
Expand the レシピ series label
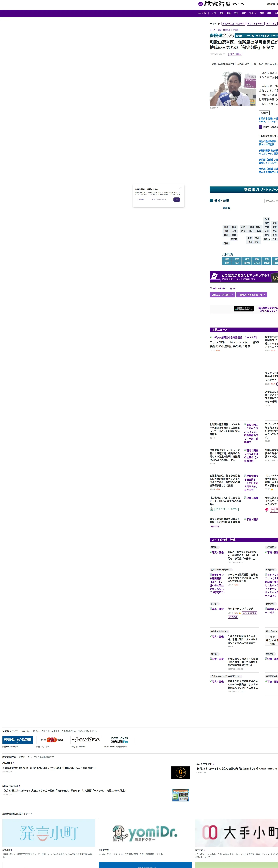click(215, 604)
